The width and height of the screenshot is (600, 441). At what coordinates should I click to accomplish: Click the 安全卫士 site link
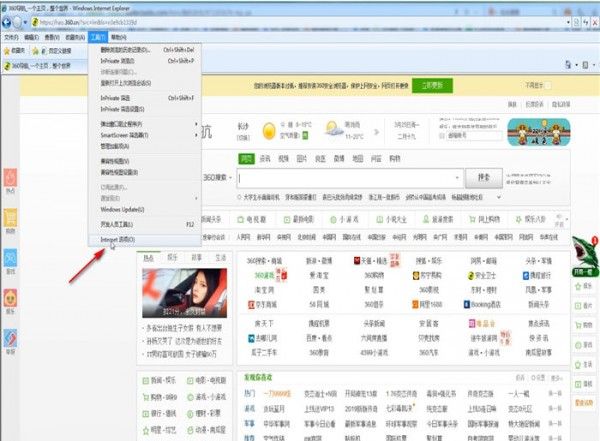coord(482,276)
